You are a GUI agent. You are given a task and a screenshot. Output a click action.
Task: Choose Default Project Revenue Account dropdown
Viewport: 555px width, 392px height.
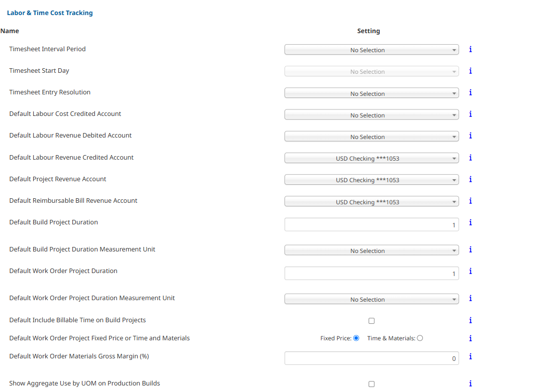click(372, 180)
